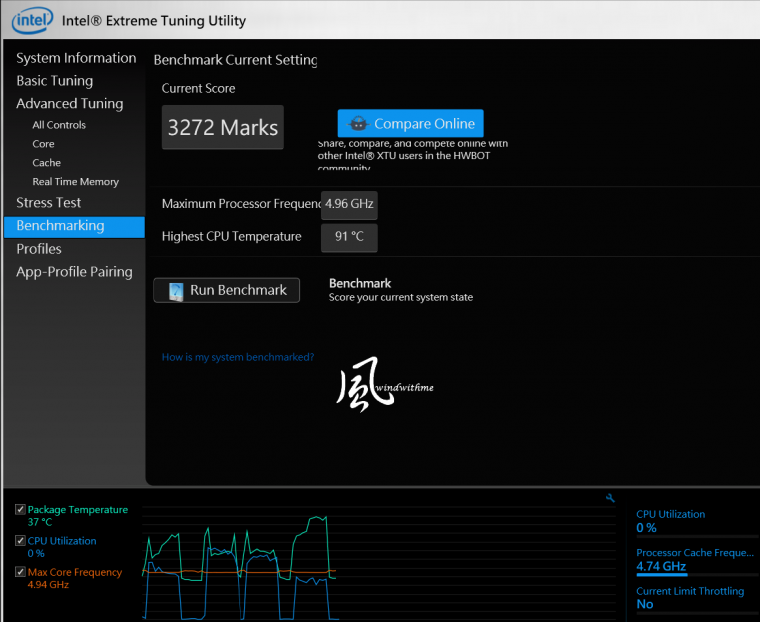760x622 pixels.
Task: Select Basic Tuning in the sidebar
Action: (x=55, y=81)
